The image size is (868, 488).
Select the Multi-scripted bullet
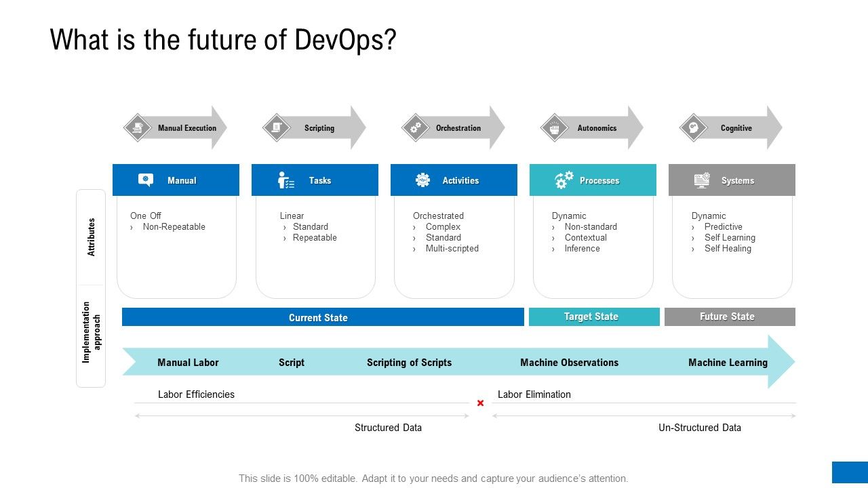pos(452,249)
